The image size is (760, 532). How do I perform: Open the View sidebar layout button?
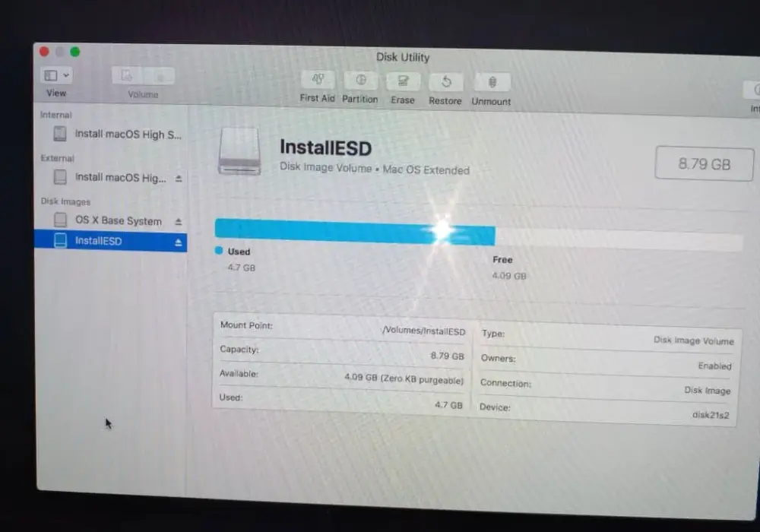[51, 75]
